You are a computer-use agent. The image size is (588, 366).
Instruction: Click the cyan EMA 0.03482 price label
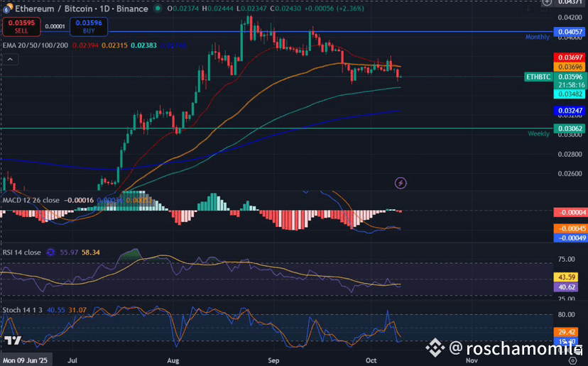click(x=570, y=94)
